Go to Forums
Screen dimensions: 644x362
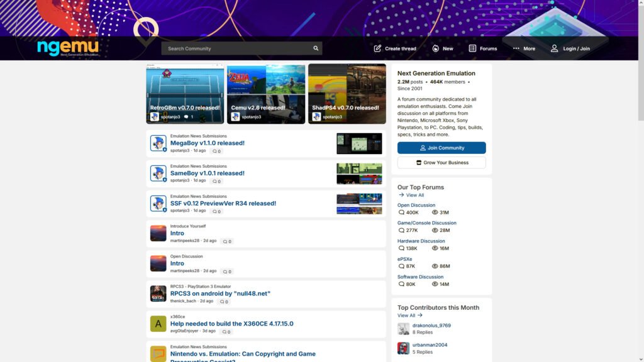482,48
